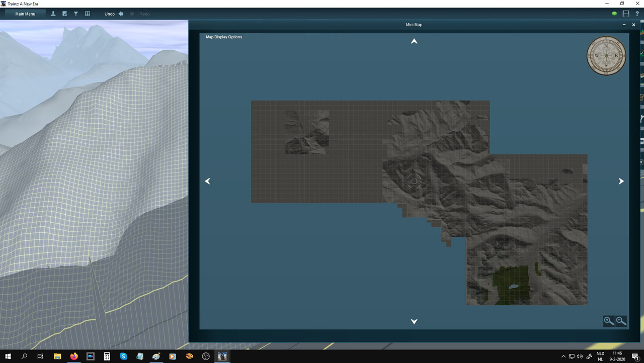Open the Windows Start menu
The height and width of the screenshot is (363, 644).
8,356
